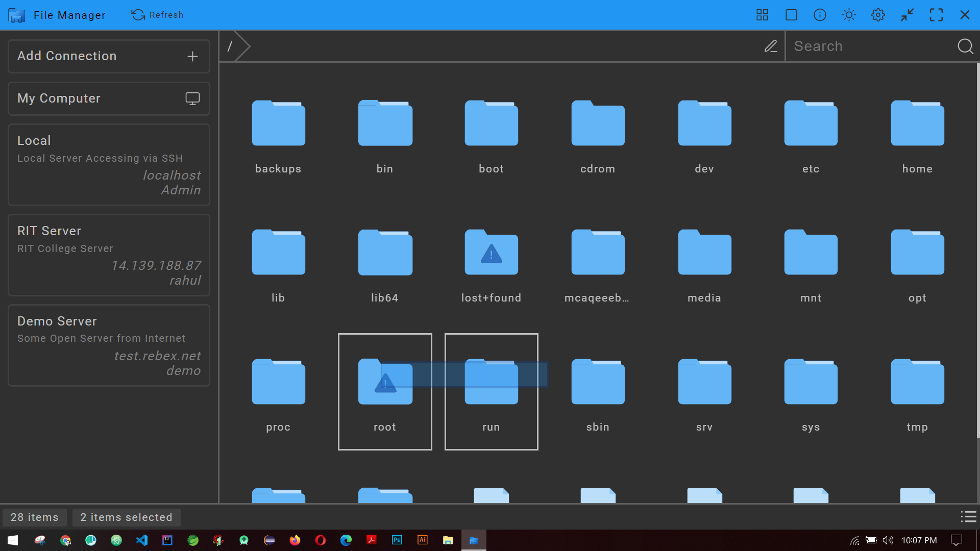
Task: Click the search magnifier icon
Action: (x=965, y=46)
